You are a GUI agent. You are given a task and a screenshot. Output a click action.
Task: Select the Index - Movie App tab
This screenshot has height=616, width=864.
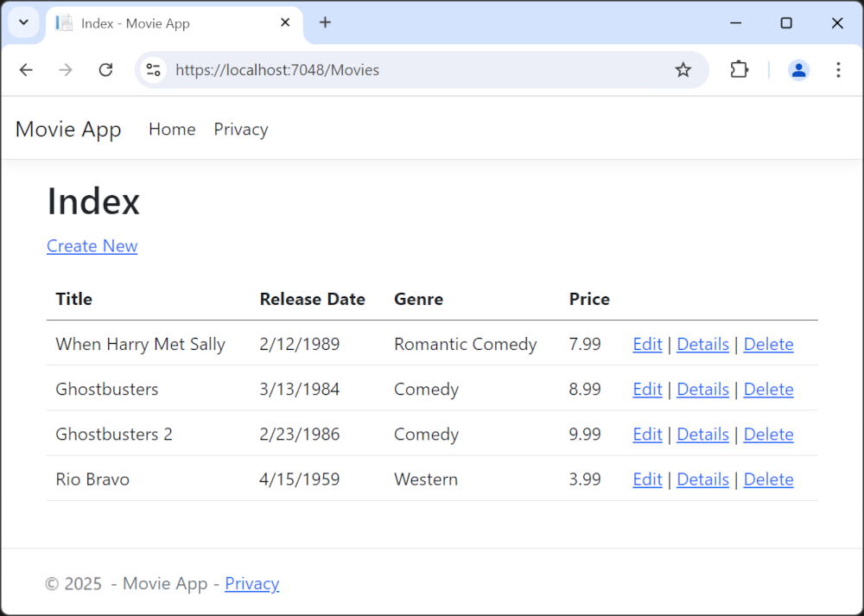pos(173,23)
